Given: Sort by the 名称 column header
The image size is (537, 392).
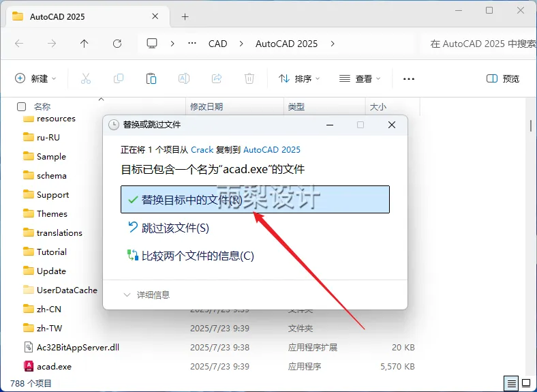Looking at the screenshot, I should point(42,107).
